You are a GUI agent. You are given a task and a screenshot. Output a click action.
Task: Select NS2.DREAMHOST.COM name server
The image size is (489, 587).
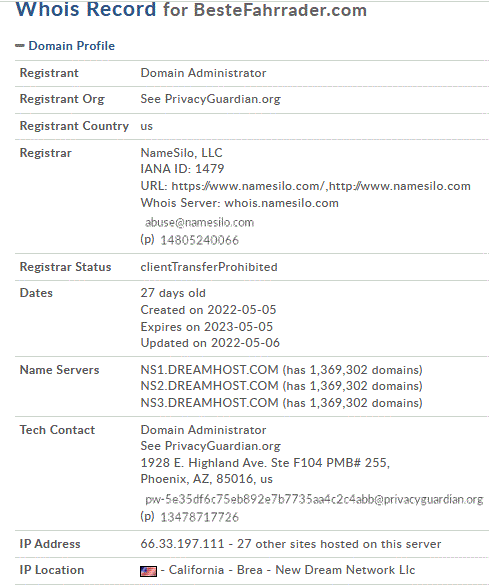(x=209, y=386)
